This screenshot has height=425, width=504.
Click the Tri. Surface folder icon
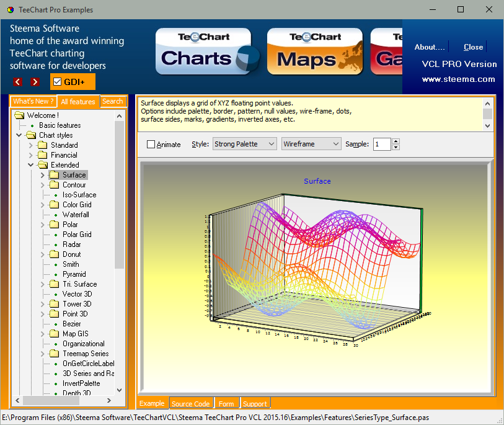tap(55, 284)
